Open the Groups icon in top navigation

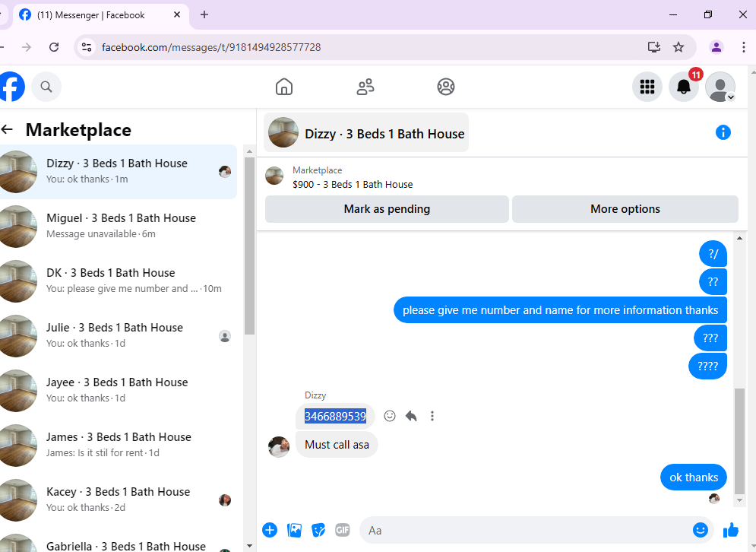pyautogui.click(x=446, y=87)
